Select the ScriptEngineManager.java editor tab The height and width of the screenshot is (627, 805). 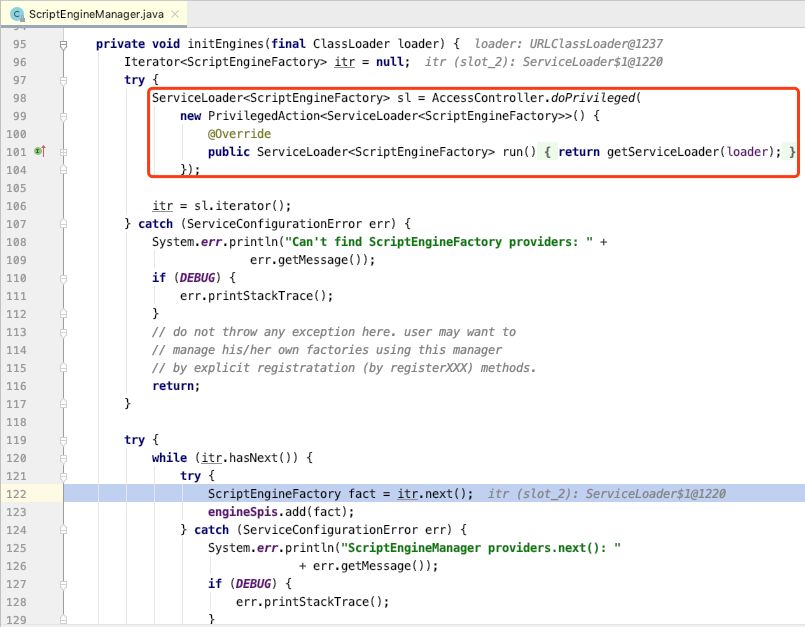90,15
